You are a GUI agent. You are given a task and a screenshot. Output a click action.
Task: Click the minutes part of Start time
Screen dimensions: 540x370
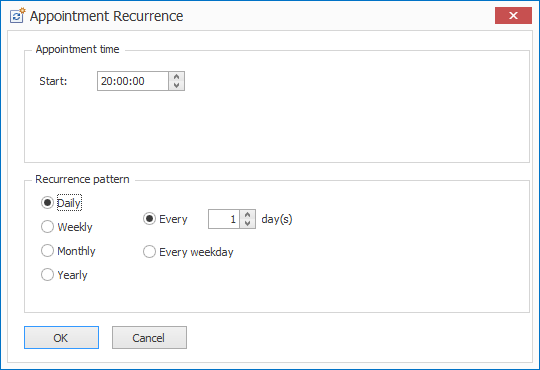(x=123, y=81)
